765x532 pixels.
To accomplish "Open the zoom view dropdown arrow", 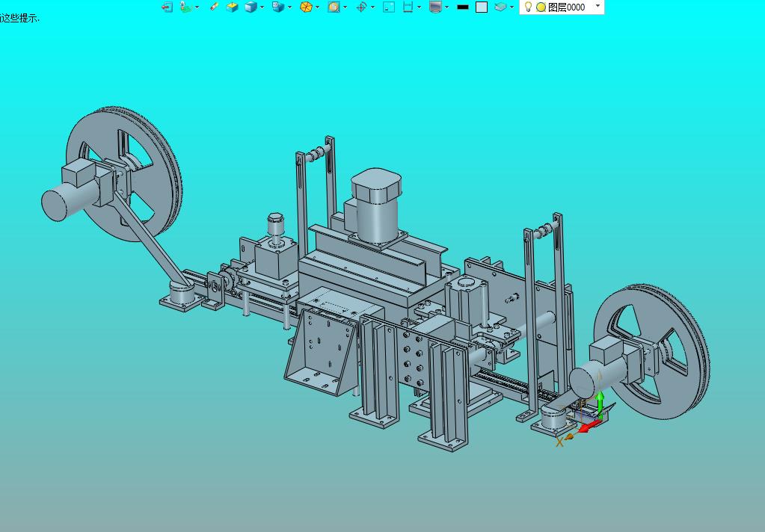I will pos(345,7).
